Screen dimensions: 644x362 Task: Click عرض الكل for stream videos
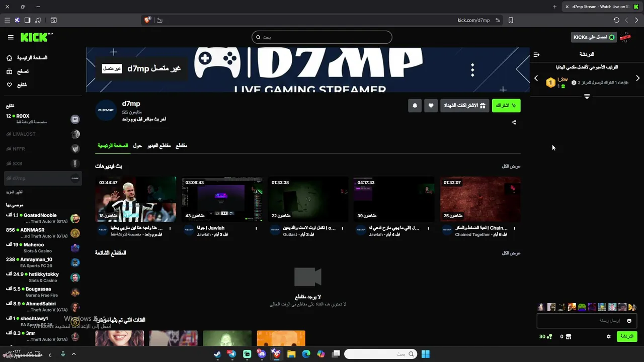point(511,166)
